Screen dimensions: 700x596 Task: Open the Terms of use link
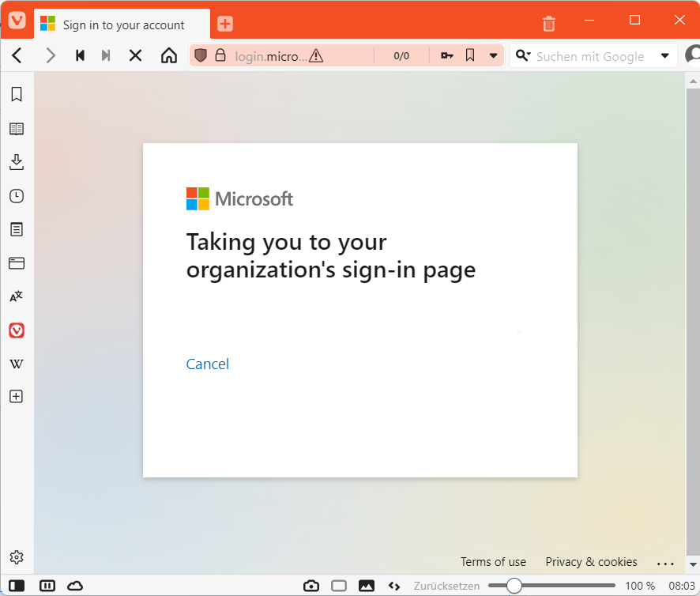(493, 562)
